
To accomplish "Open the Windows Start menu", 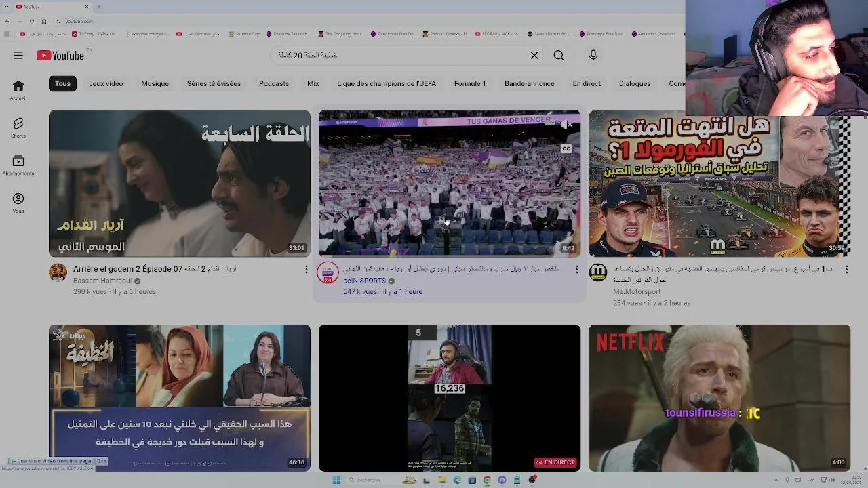I will click(x=336, y=480).
